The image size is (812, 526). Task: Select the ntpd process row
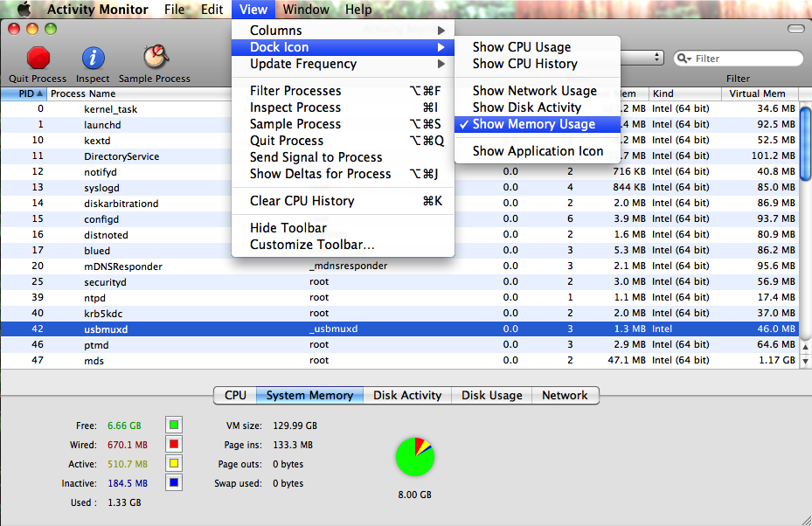399,298
